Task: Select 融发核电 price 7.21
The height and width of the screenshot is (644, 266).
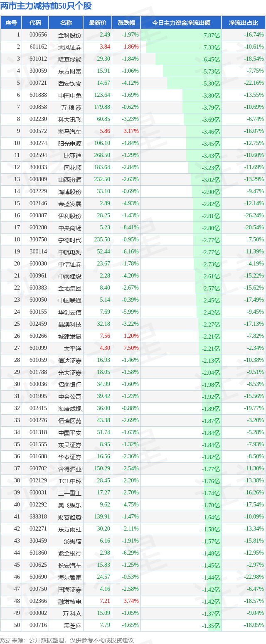Action: tap(105, 601)
